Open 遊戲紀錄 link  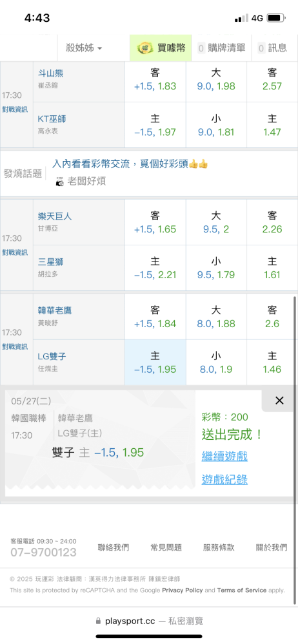[224, 479]
